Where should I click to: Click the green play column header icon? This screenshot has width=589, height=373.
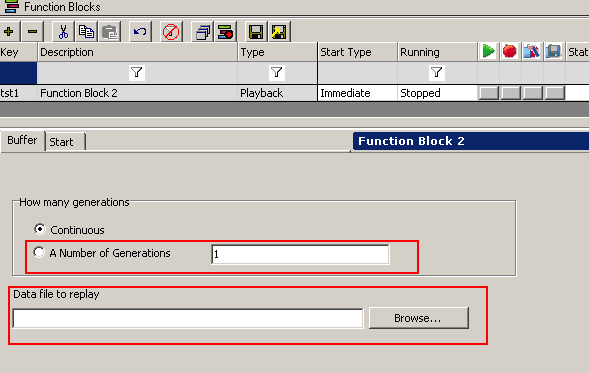click(x=488, y=51)
